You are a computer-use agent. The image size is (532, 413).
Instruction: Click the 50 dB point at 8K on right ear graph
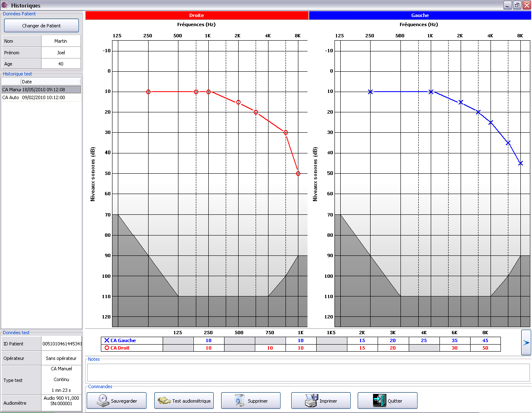coord(298,174)
